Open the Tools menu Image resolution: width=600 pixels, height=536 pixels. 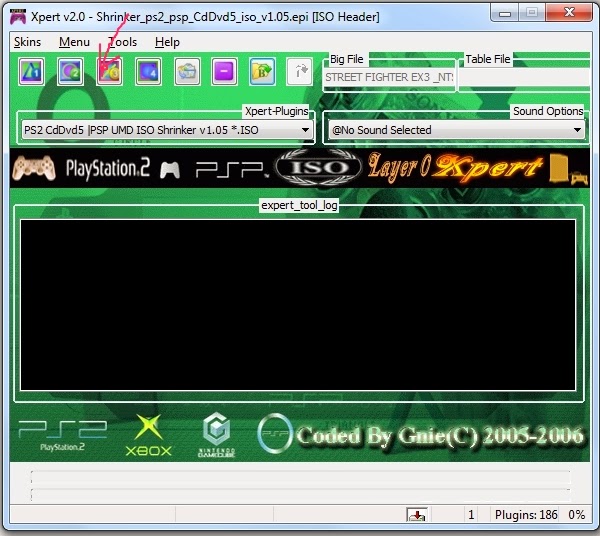(122, 42)
